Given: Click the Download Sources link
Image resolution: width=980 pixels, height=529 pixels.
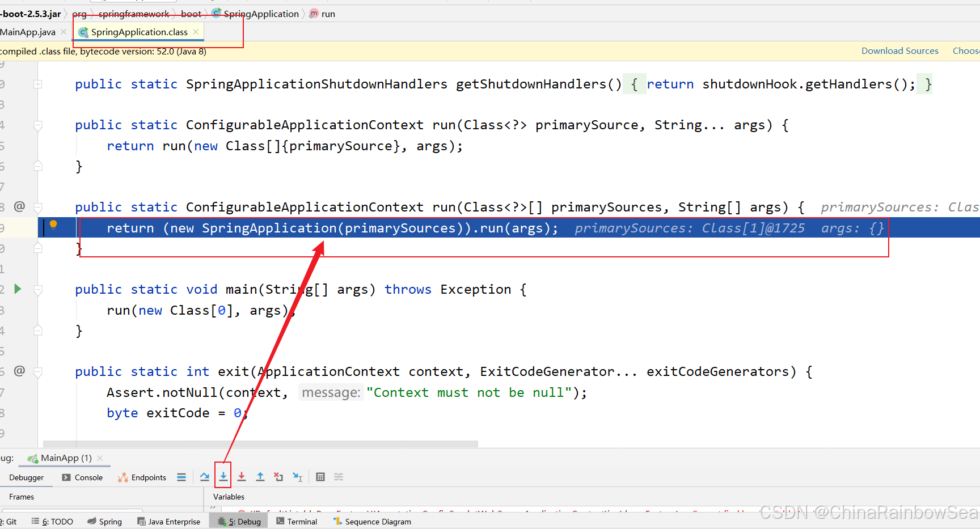Looking at the screenshot, I should [899, 51].
